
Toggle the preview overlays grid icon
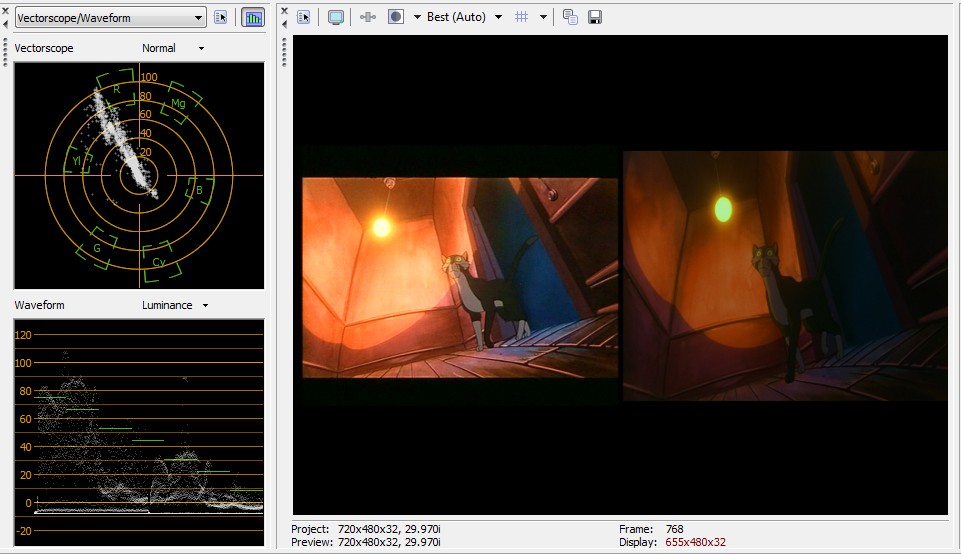coord(522,17)
